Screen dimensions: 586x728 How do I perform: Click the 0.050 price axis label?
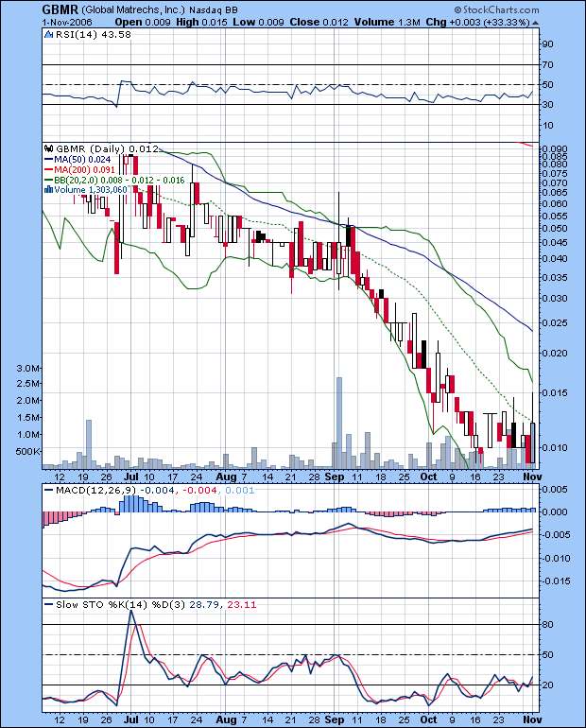[x=555, y=229]
